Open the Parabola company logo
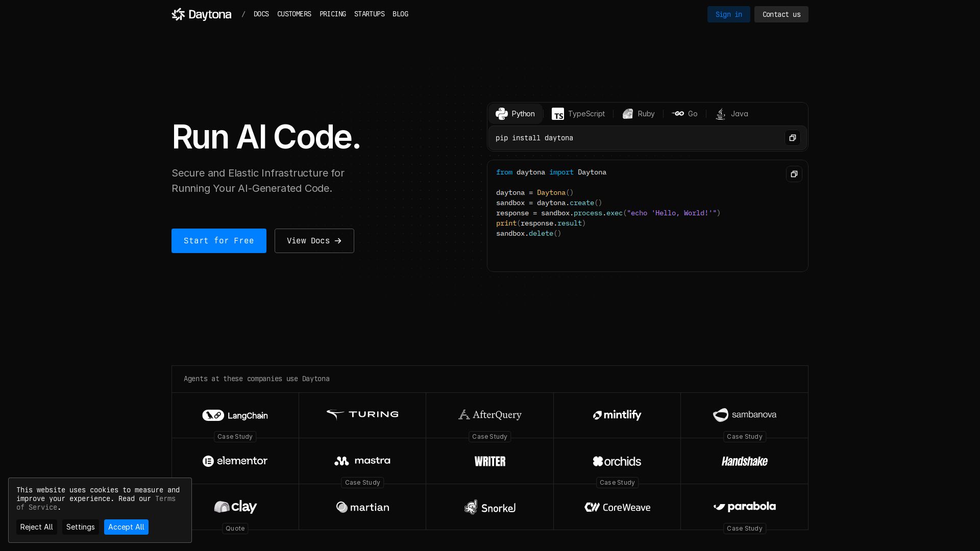Image resolution: width=980 pixels, height=551 pixels. click(744, 507)
